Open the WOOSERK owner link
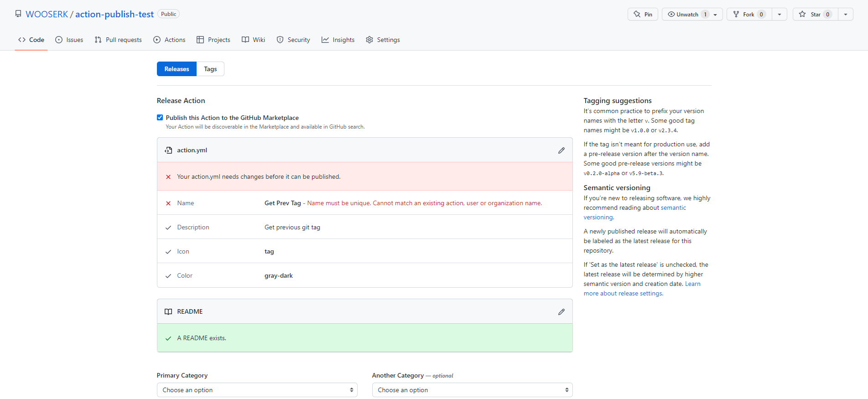 pos(47,14)
